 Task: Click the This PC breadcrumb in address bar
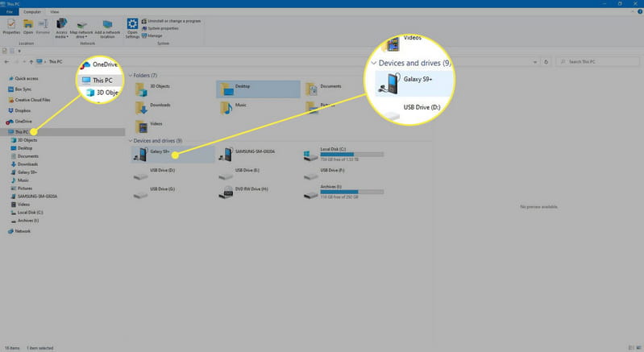click(56, 62)
